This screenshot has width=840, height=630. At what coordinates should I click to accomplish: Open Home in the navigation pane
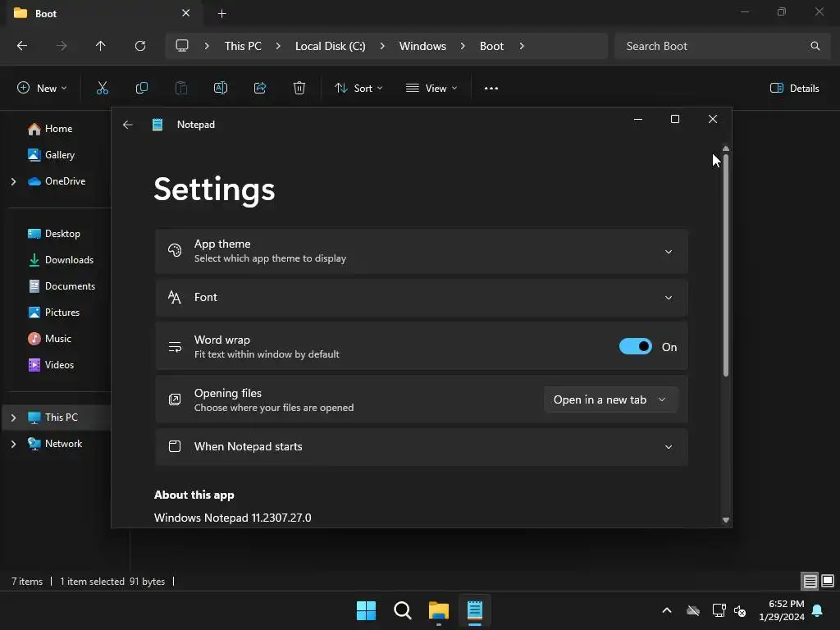click(x=58, y=129)
